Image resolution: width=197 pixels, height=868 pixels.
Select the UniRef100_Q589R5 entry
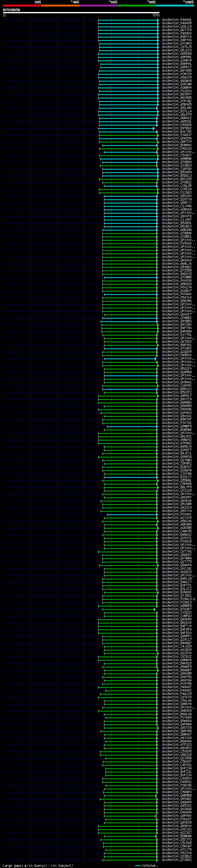[177, 406]
